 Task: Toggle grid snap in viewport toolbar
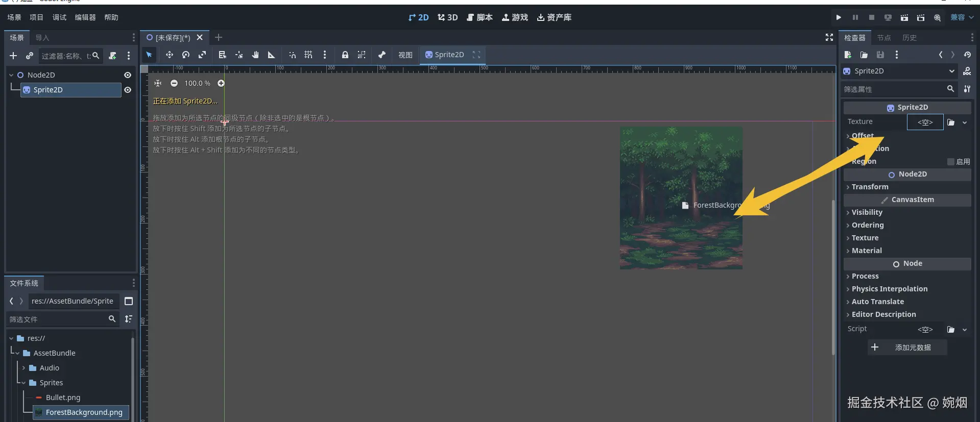click(x=308, y=55)
